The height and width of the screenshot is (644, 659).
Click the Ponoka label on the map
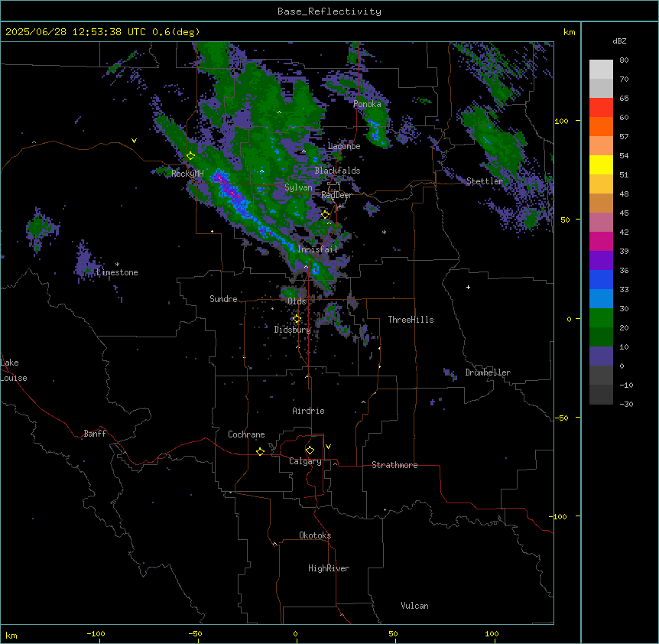click(x=367, y=104)
